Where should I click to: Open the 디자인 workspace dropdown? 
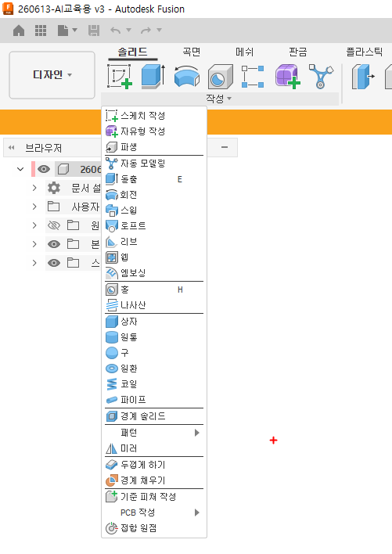(52, 75)
